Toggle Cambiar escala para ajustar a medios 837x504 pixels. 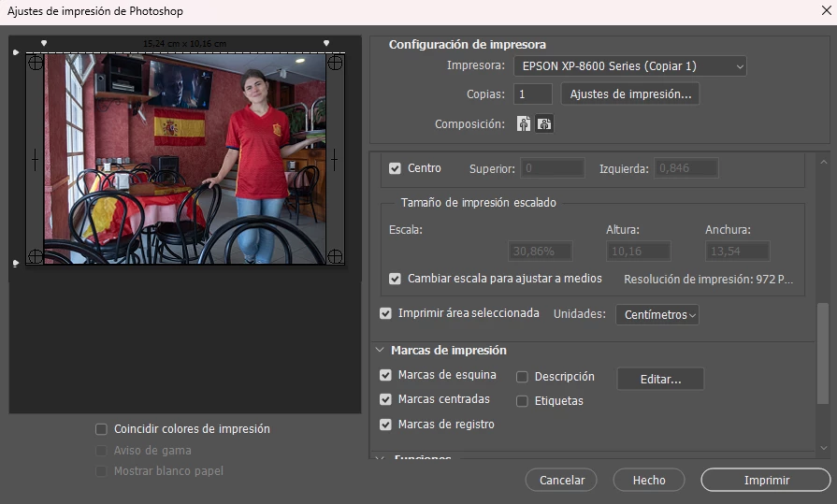click(x=395, y=279)
